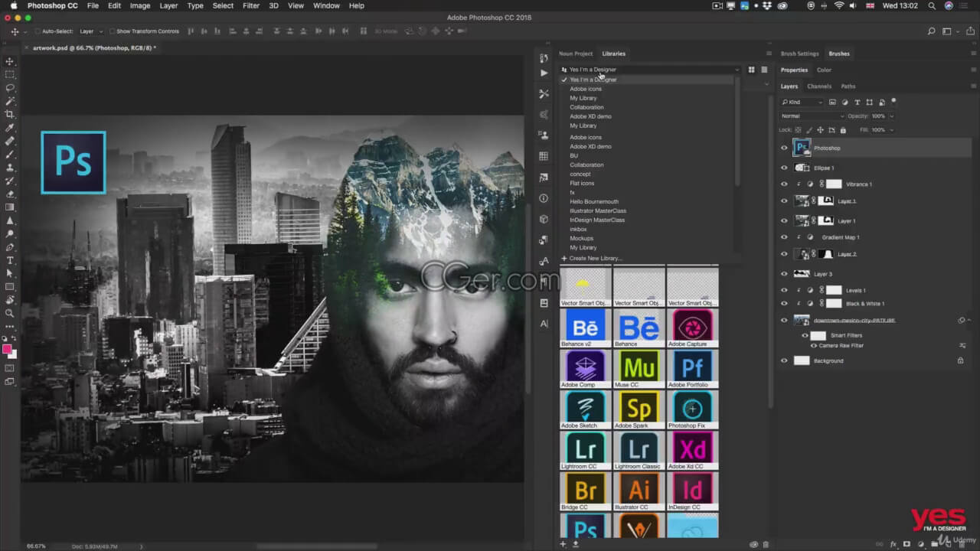Select the Move tool in toolbar

point(10,61)
